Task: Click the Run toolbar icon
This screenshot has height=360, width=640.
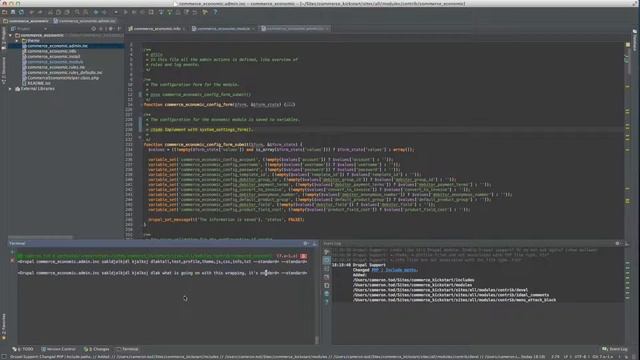Action: point(126,12)
